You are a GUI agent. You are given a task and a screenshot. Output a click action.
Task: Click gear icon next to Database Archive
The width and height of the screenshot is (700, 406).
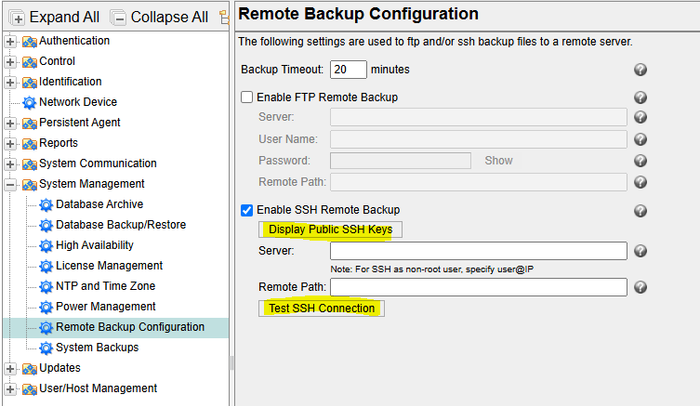point(46,205)
